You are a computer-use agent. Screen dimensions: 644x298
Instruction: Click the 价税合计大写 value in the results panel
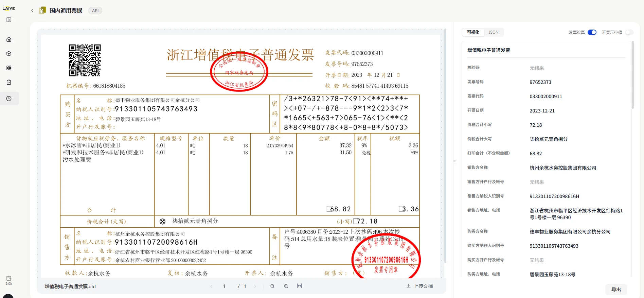coord(549,139)
